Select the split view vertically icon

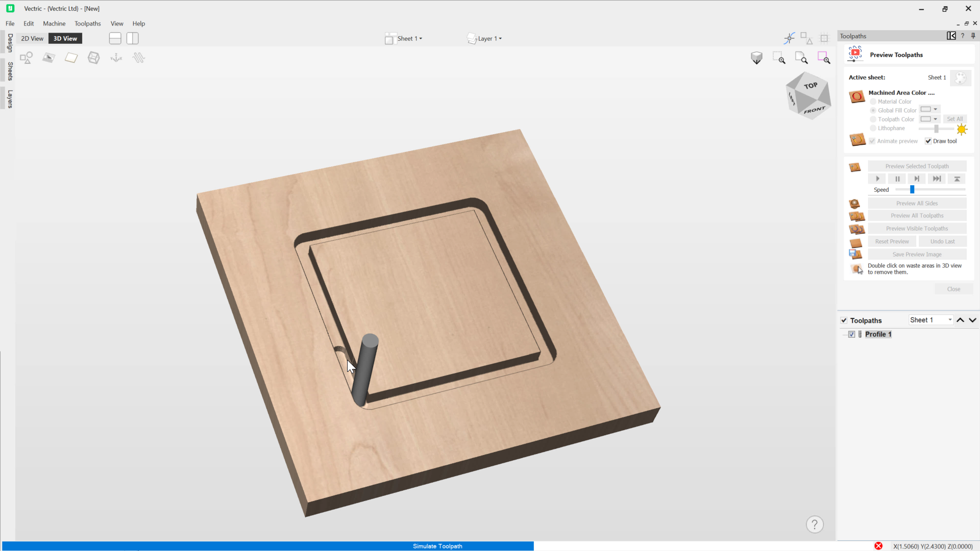133,38
